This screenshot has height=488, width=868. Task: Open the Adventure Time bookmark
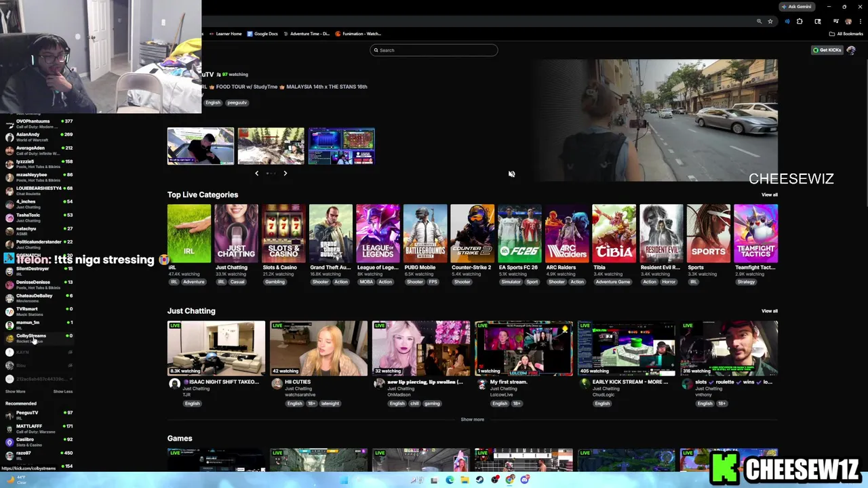(x=307, y=34)
